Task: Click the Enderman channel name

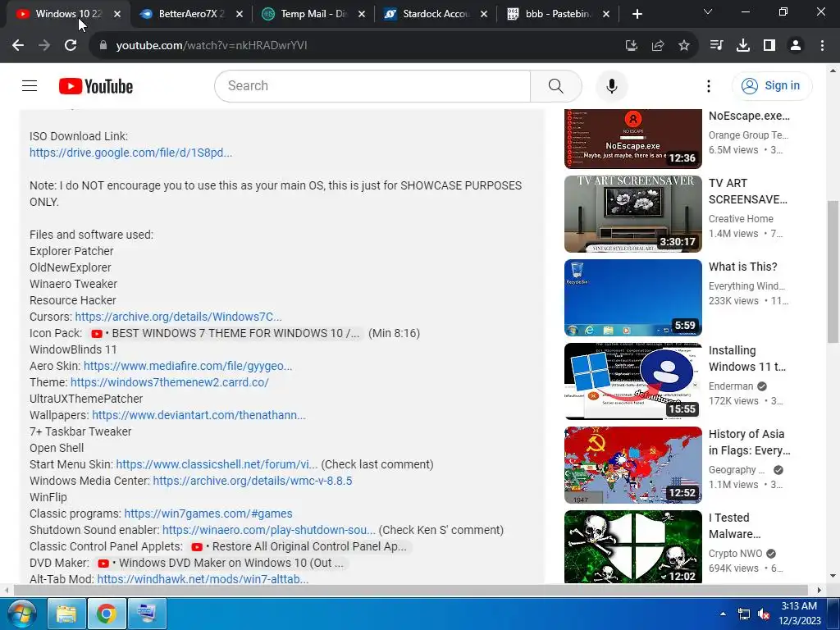Action: coord(731,386)
